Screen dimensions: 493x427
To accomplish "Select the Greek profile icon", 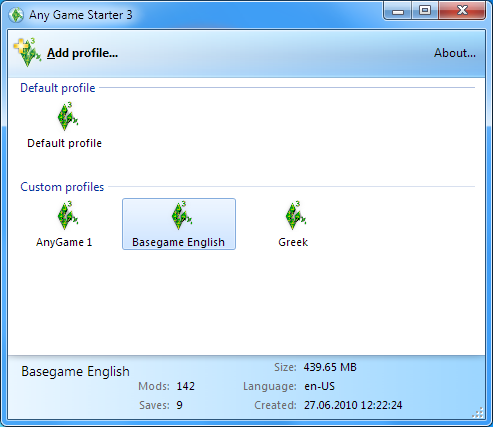I will [x=296, y=216].
